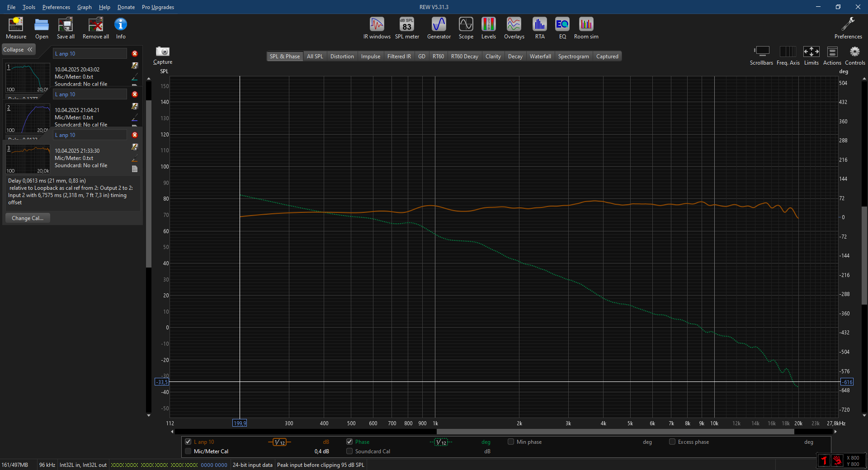The height and width of the screenshot is (470, 868).
Task: Open the Pro Upgrades menu
Action: coord(158,7)
